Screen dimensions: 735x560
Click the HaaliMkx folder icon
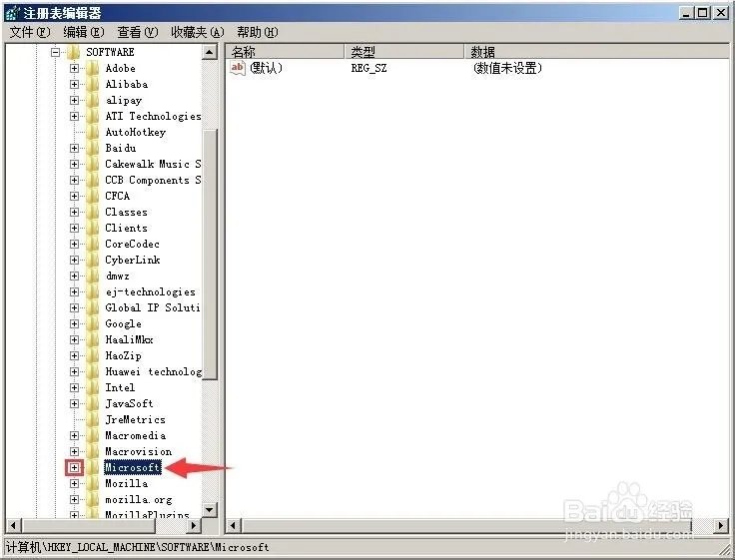[93, 339]
